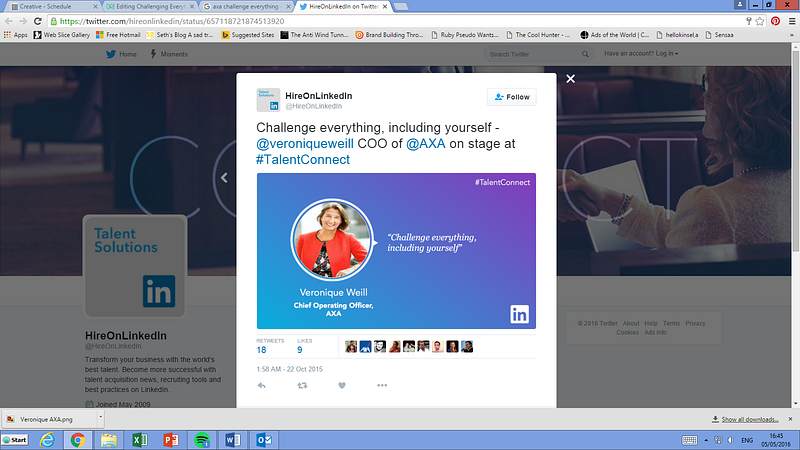
Task: Open Ads of the World bookmark
Action: click(x=615, y=35)
